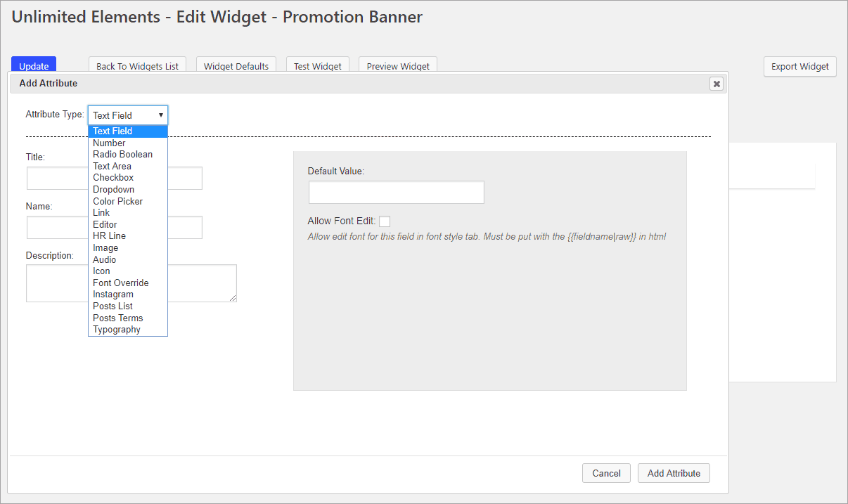Click into the Name input field
Viewport: 848px width, 504px height.
coord(115,227)
